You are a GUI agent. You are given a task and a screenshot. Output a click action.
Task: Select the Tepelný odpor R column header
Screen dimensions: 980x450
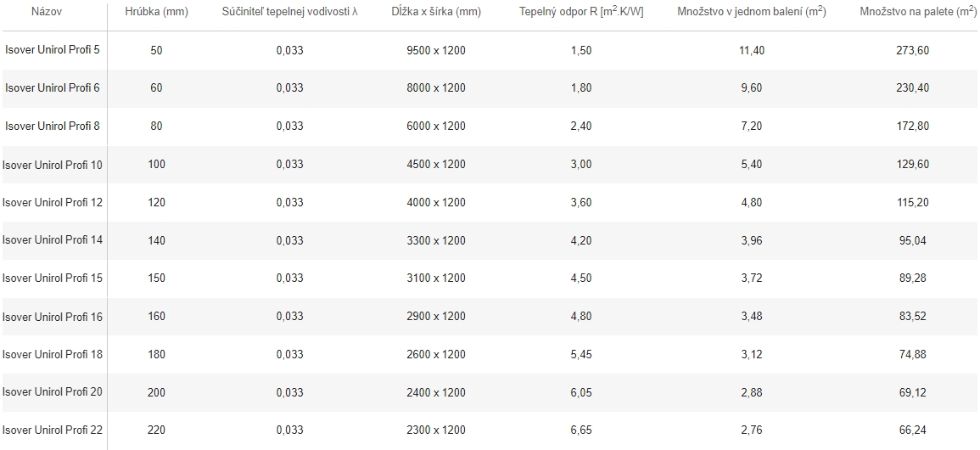pos(581,12)
